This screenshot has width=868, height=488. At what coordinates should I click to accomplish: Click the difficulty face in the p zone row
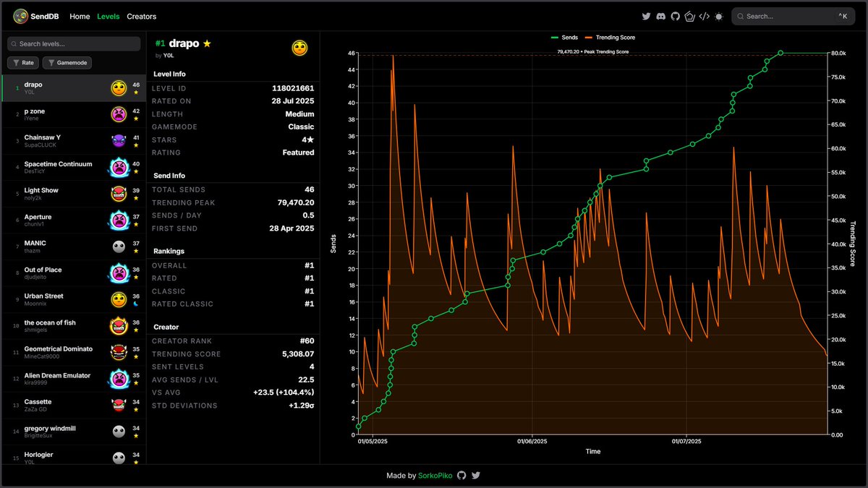click(x=119, y=114)
